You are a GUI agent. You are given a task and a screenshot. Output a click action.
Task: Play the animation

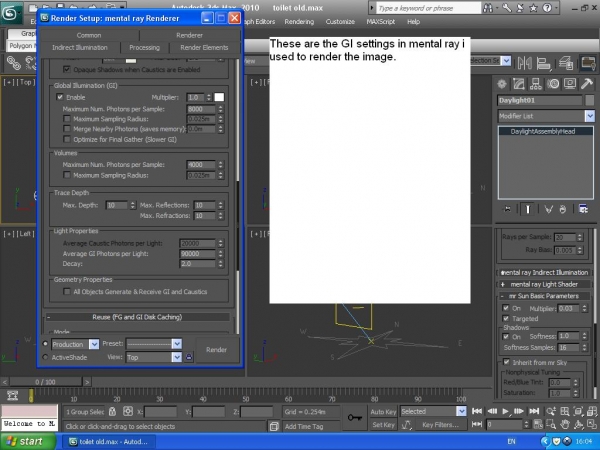505,411
